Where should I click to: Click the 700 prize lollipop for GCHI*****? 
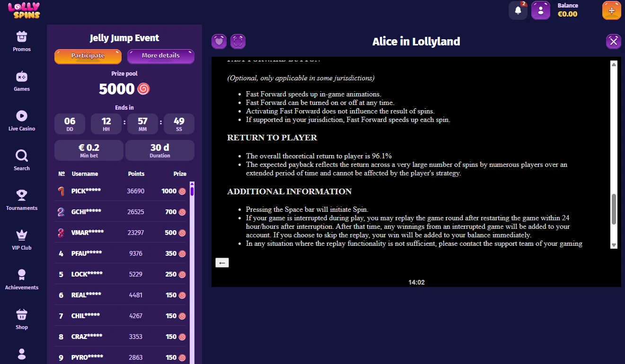182,212
